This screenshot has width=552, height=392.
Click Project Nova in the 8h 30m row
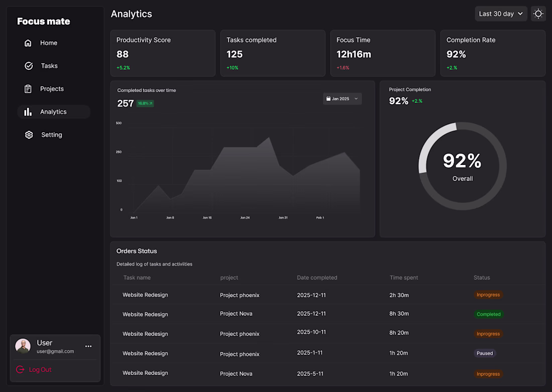[x=236, y=314]
